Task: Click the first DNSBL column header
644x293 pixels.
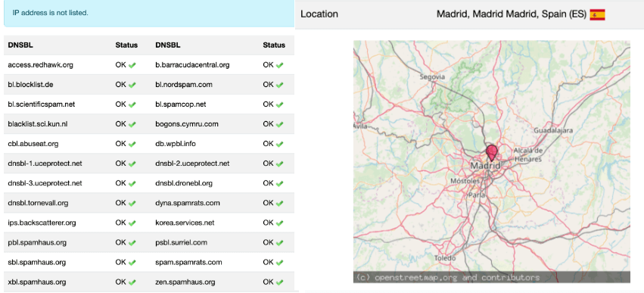Action: [20, 45]
